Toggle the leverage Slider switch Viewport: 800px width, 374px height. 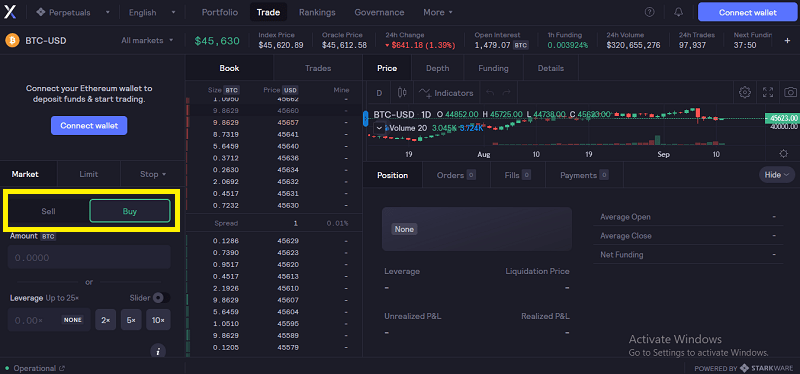tap(161, 297)
